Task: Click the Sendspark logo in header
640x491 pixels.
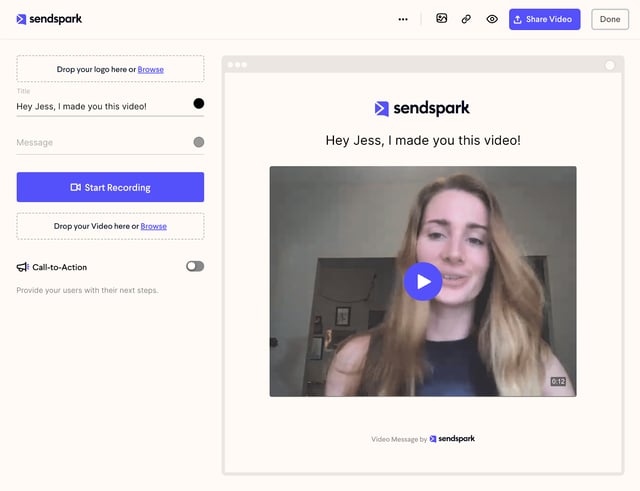Action: pos(49,19)
